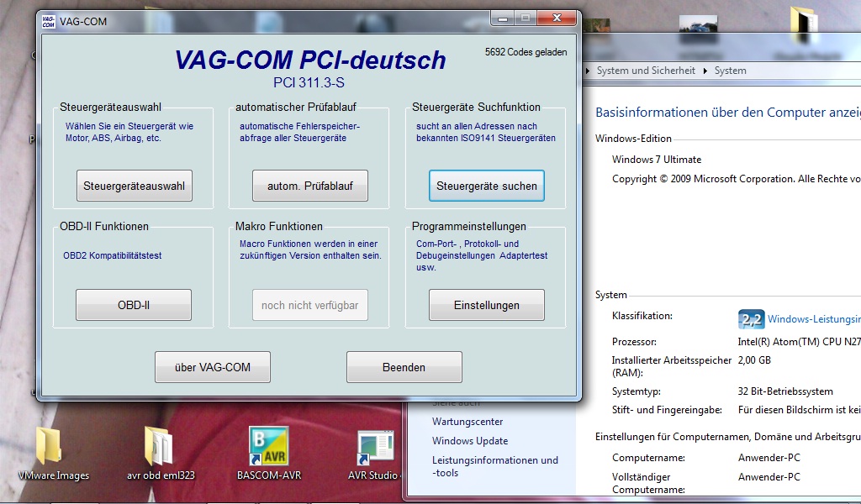The image size is (861, 504).
Task: Open the Windows Update link
Action: (x=470, y=441)
